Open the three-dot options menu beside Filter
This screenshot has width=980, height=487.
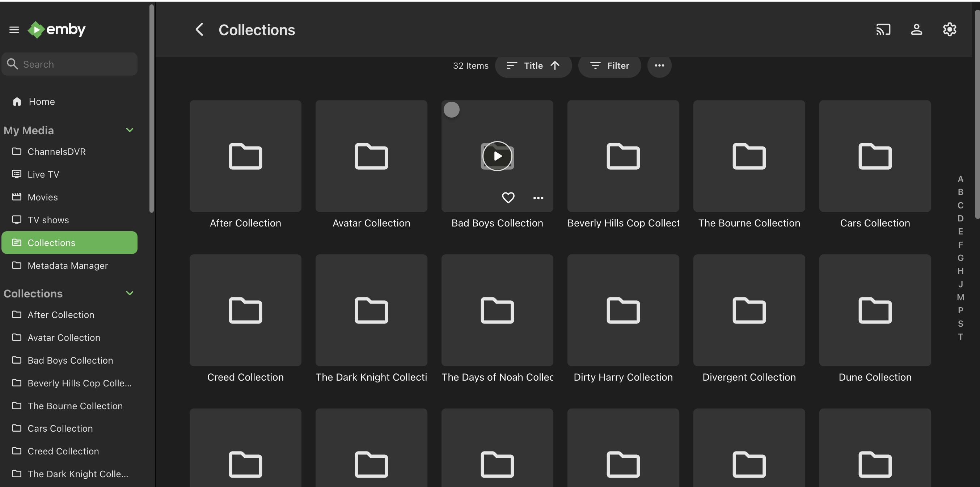(659, 65)
